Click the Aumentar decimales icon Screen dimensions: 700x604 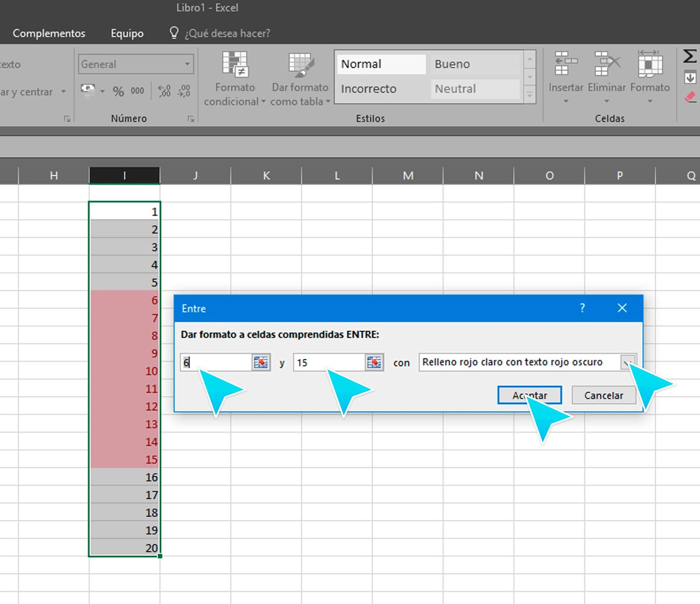pyautogui.click(x=164, y=91)
